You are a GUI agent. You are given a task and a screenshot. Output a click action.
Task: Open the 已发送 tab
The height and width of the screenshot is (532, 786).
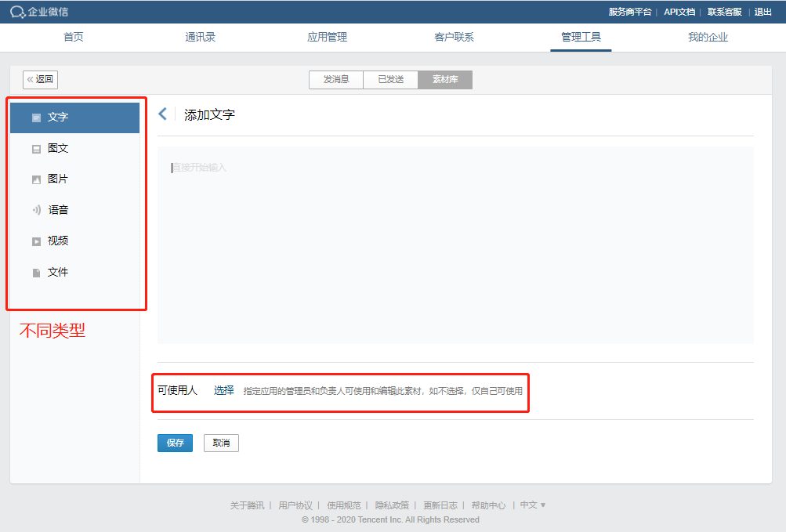[x=390, y=80]
